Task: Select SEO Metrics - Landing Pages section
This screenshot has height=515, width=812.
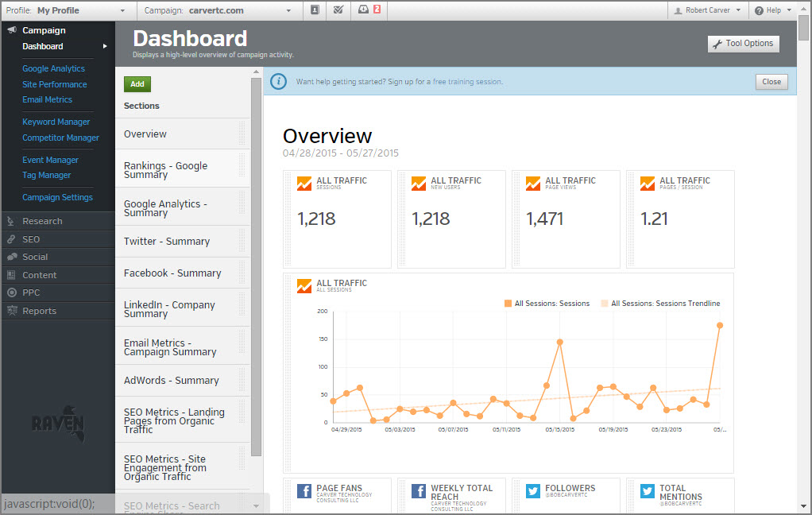Action: pyautogui.click(x=182, y=420)
